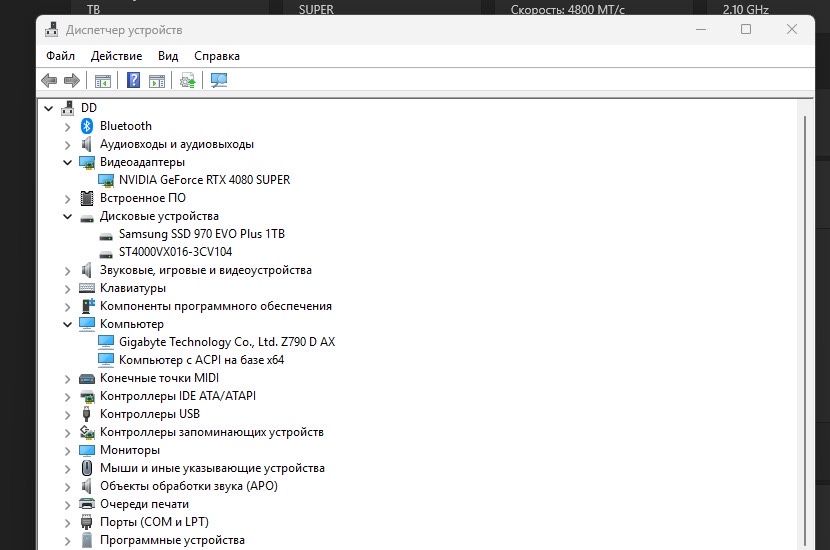This screenshot has height=550, width=830.
Task: Expand the Клавиатуры category
Action: tap(67, 289)
